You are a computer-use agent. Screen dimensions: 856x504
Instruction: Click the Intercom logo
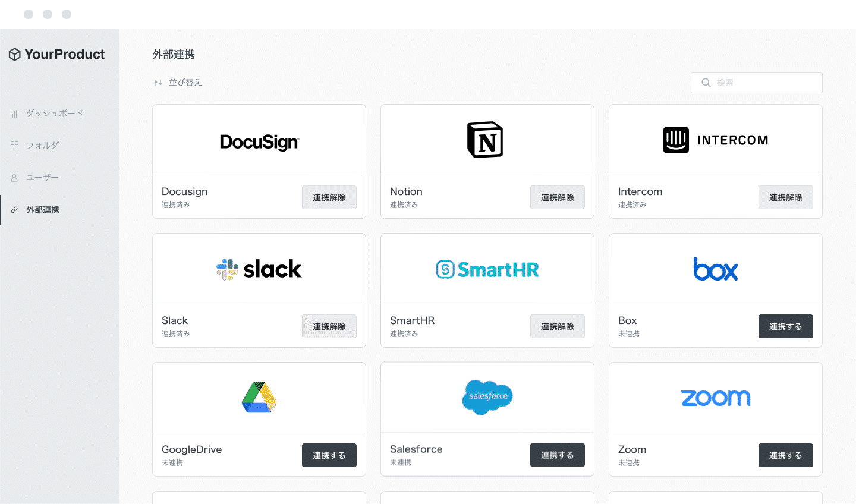(716, 140)
